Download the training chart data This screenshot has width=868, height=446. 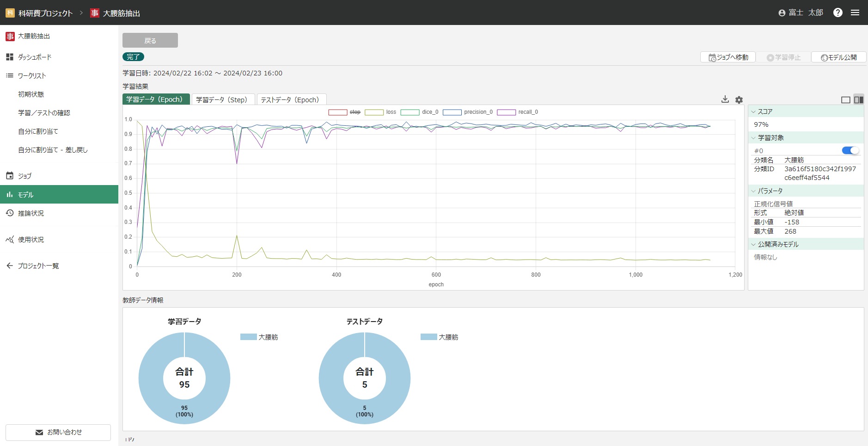click(x=725, y=99)
